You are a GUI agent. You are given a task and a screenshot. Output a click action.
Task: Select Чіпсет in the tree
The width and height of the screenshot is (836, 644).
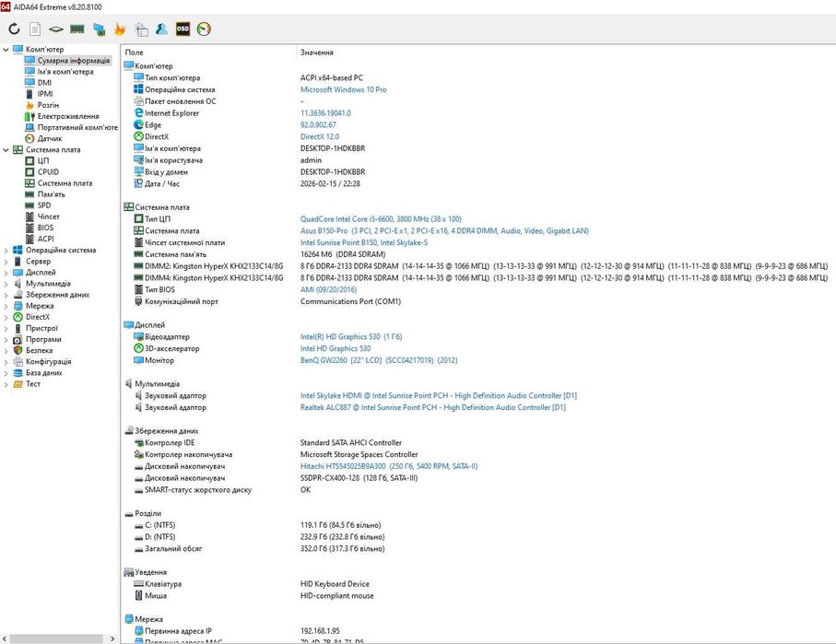(49, 217)
